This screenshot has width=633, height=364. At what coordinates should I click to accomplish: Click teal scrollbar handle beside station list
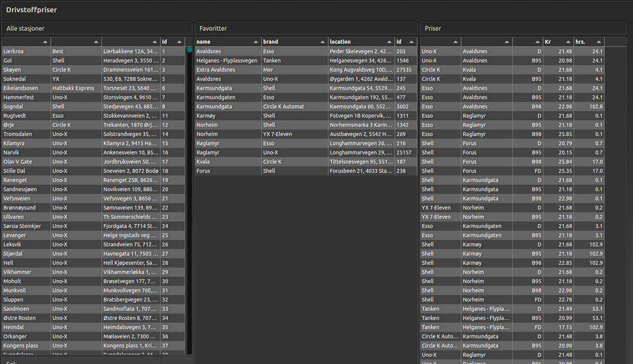pos(189,49)
